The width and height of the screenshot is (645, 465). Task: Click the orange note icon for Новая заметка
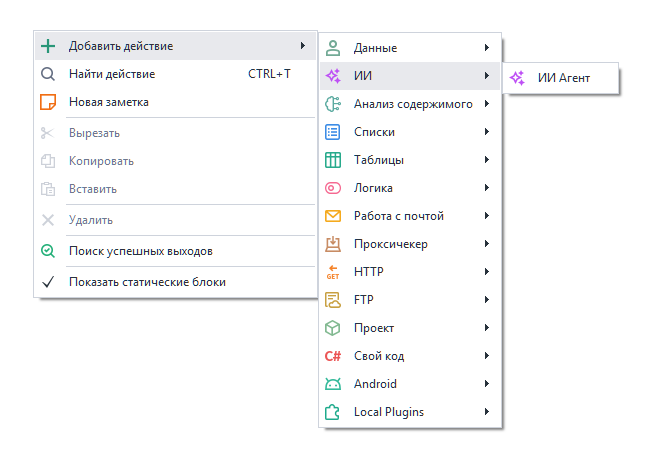pyautogui.click(x=48, y=102)
